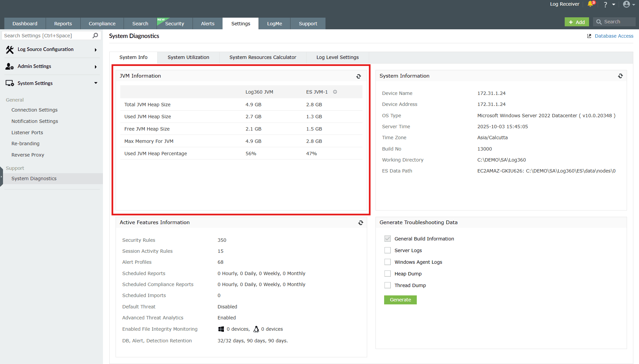Click the Database Access external link icon

pos(589,36)
